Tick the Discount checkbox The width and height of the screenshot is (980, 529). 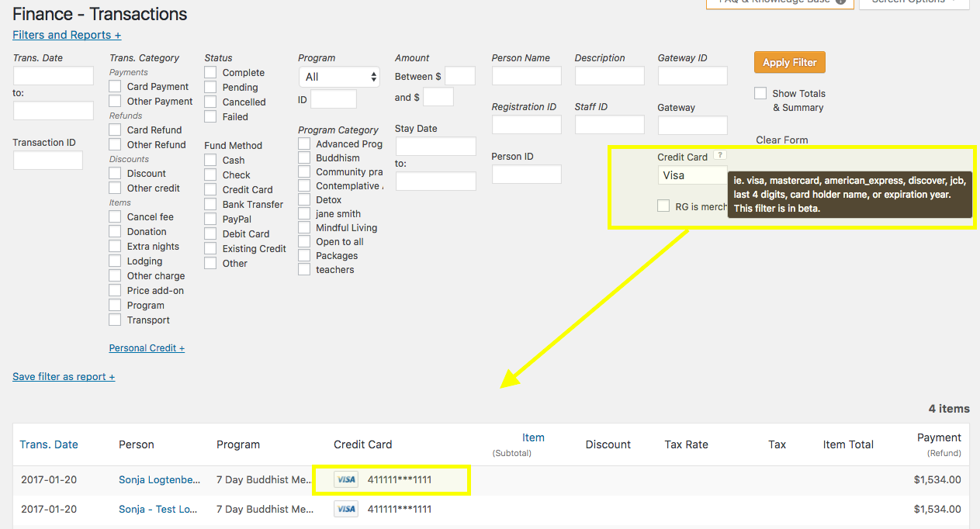point(115,173)
